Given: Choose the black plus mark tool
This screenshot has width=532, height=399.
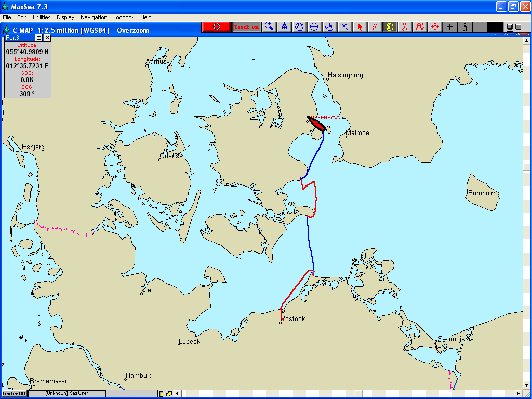Looking at the screenshot, I should (450, 27).
